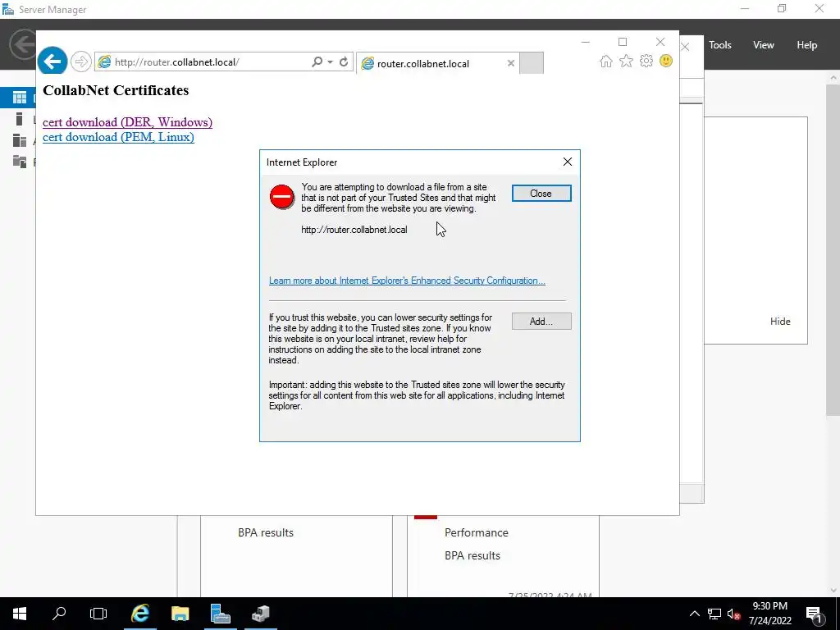This screenshot has width=840, height=630.
Task: Open BPA results in the left tile
Action: click(266, 532)
